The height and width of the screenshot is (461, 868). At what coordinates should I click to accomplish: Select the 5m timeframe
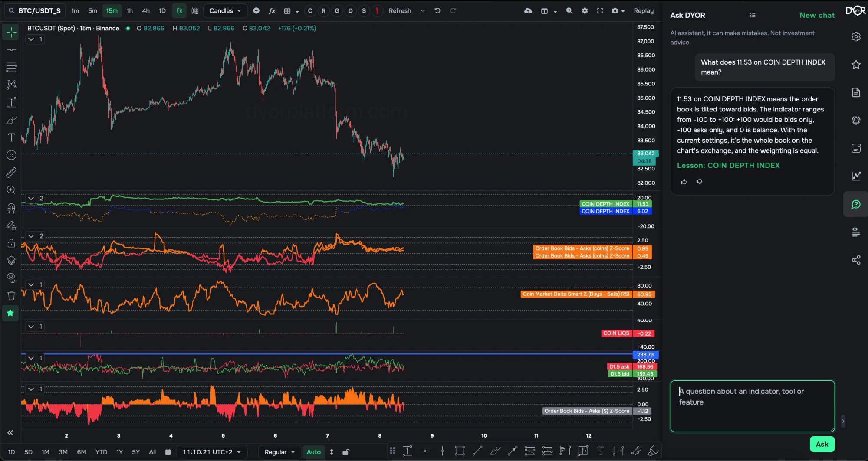click(x=92, y=11)
